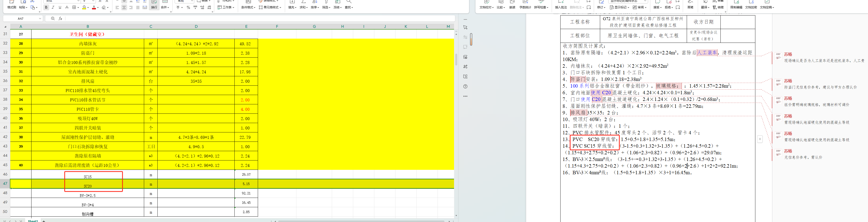Viewport: 868px width, 222px height.
Task: Click Document Compare (比较) button
Action: [x=501, y=5]
